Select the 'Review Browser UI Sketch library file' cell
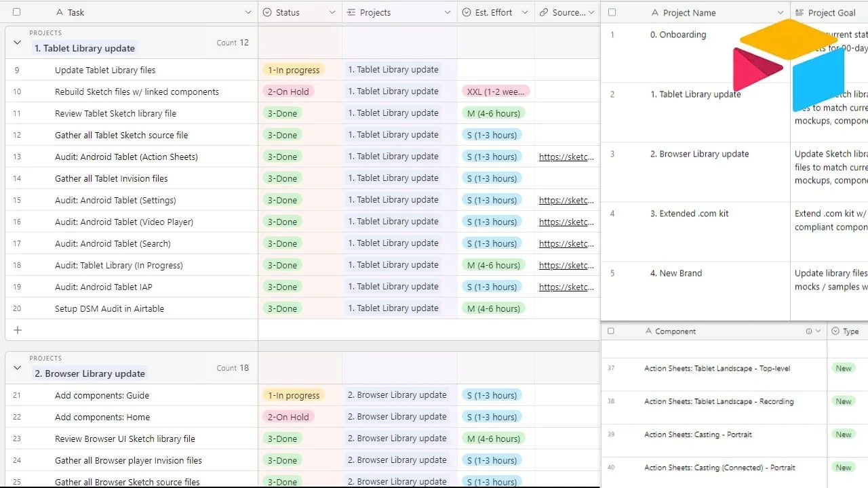Image resolution: width=868 pixels, height=488 pixels. point(132,439)
